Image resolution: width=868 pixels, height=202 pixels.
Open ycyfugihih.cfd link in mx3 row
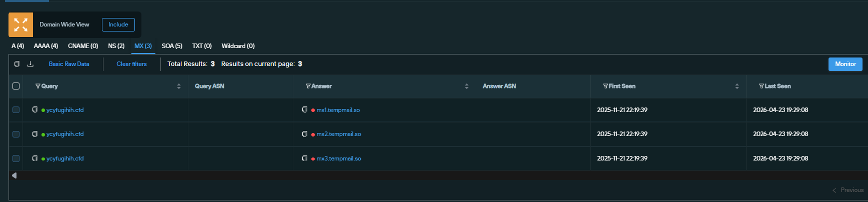click(65, 158)
